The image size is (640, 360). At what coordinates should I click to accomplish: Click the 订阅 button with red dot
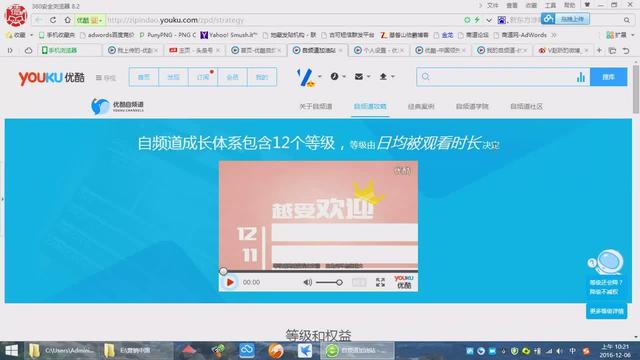pyautogui.click(x=203, y=77)
